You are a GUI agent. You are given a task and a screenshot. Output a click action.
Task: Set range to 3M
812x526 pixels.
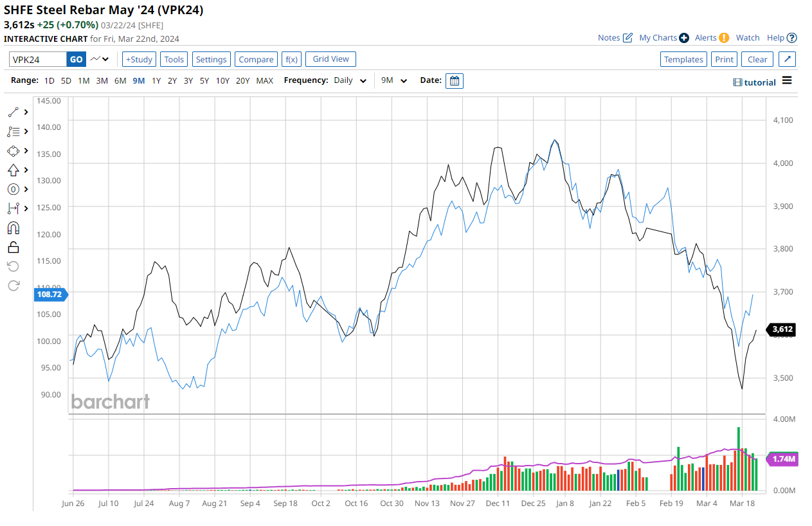pos(102,80)
